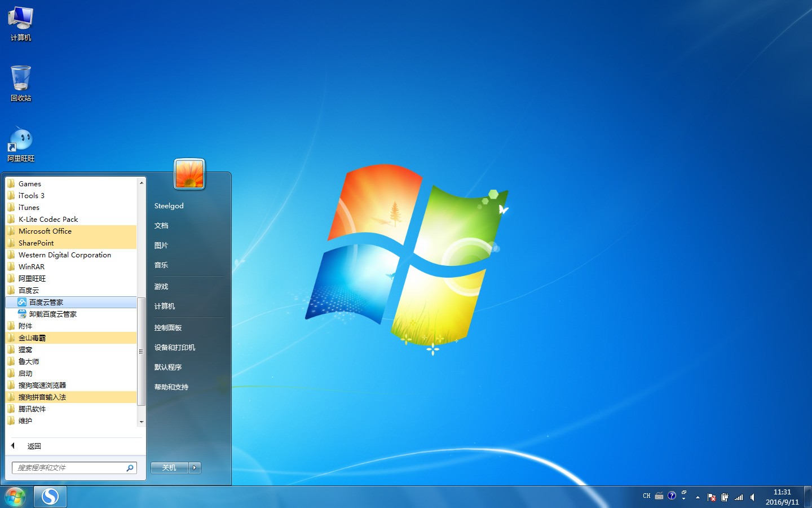The height and width of the screenshot is (508, 812).
Task: Click the back arrow beside 返回
Action: coord(13,446)
